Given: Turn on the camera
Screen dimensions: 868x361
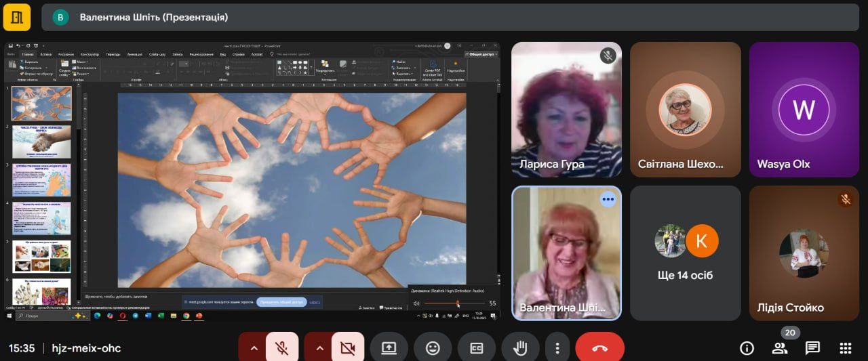Looking at the screenshot, I should click(x=347, y=348).
